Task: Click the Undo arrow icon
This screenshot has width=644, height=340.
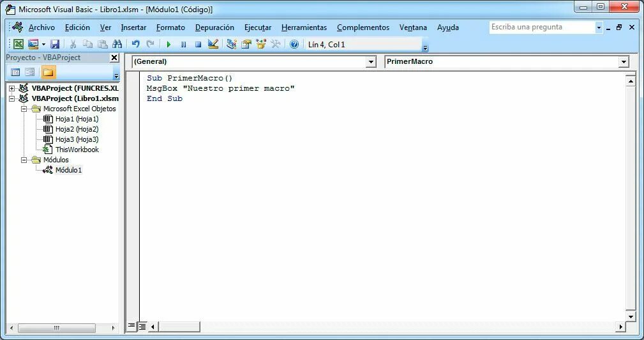Action: point(135,44)
